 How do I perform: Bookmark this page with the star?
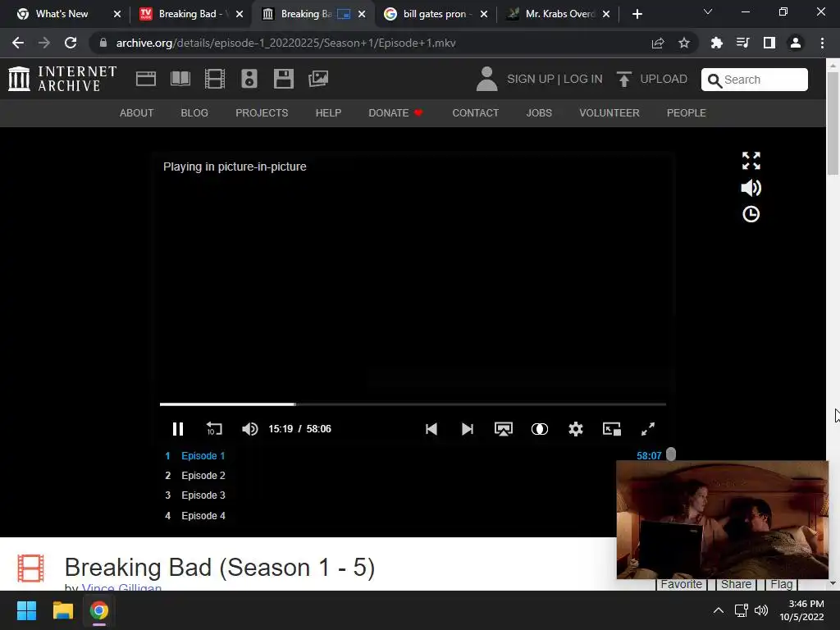pos(684,43)
